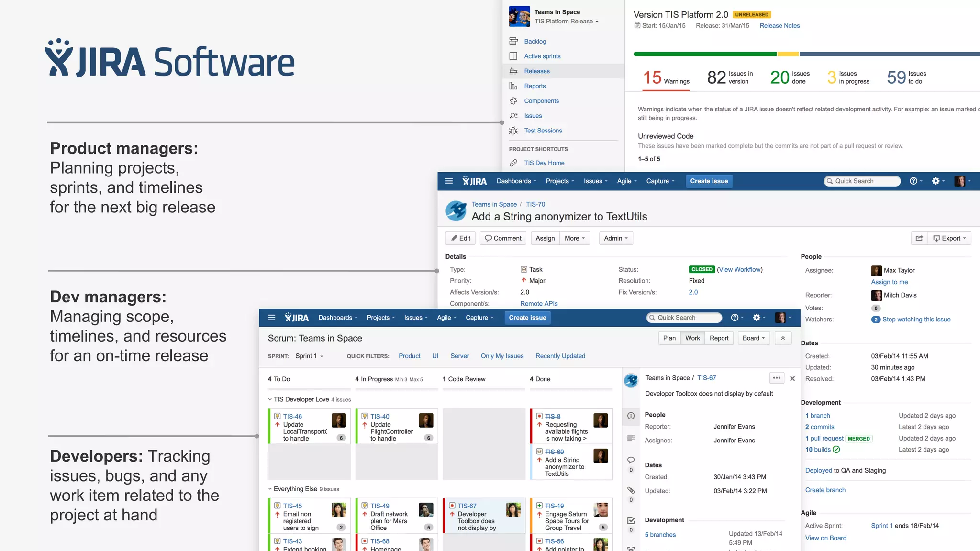The image size is (980, 551).
Task: Click the Create branch link
Action: click(x=825, y=490)
